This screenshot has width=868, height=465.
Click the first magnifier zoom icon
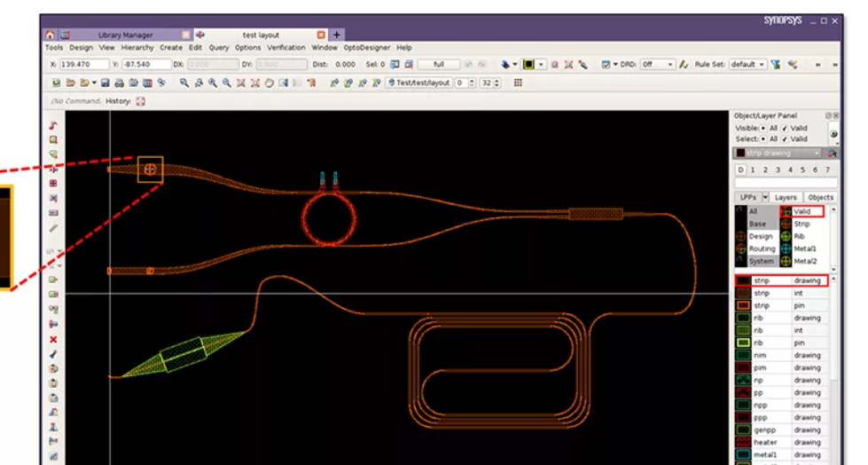(184, 83)
